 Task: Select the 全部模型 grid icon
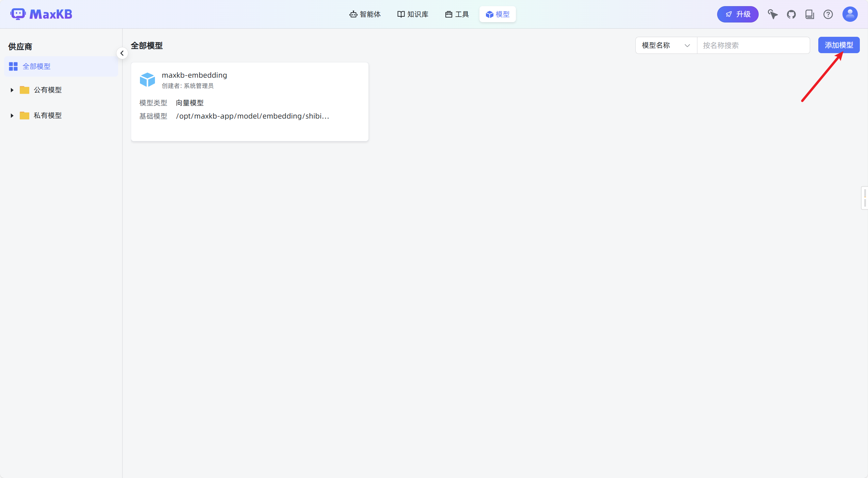[x=13, y=66]
